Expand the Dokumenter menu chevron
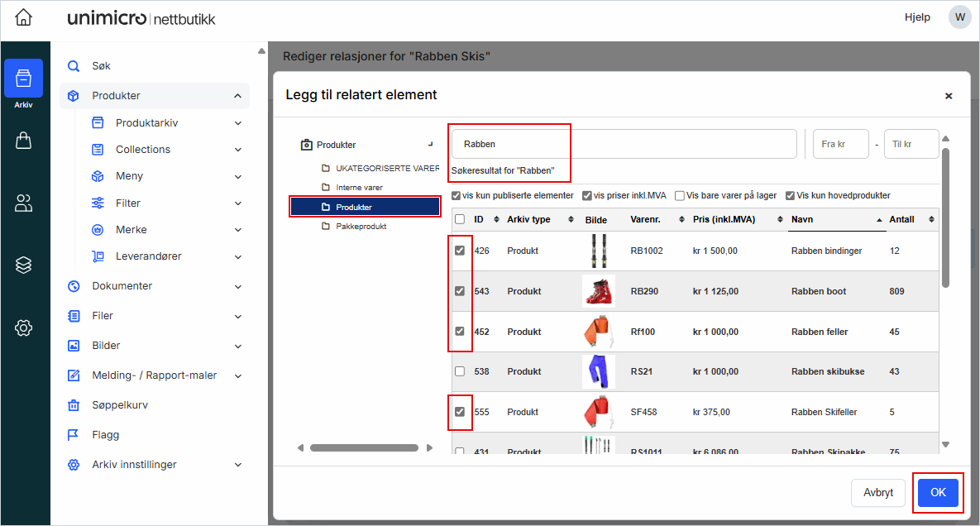The image size is (980, 526). click(x=238, y=286)
